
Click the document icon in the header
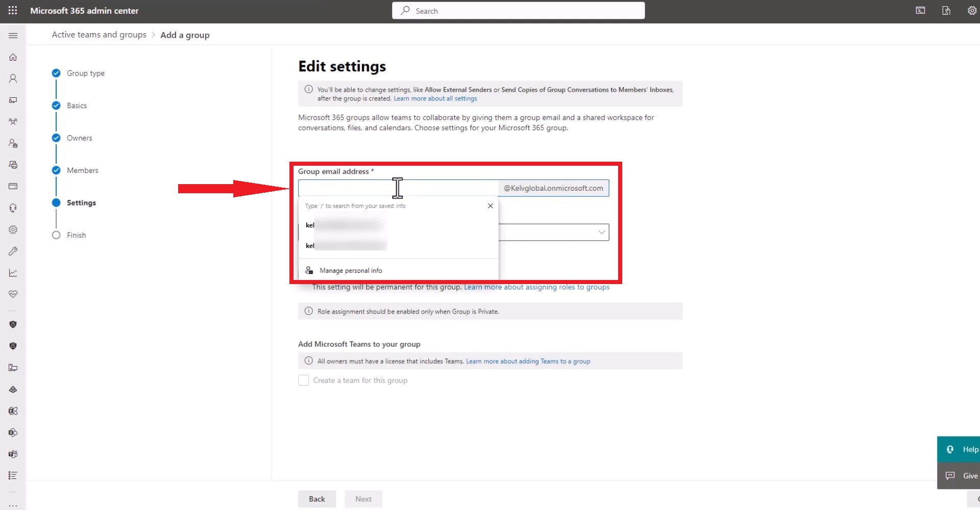pos(946,11)
